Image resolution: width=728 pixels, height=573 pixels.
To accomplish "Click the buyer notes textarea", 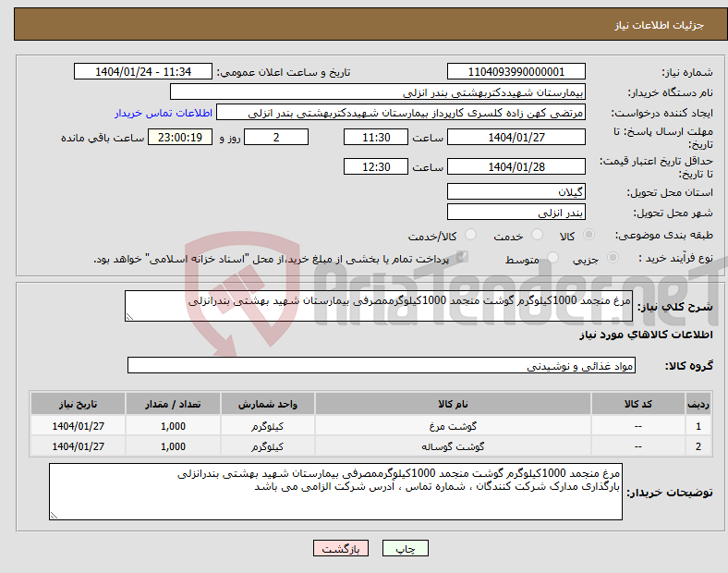I will point(335,492).
